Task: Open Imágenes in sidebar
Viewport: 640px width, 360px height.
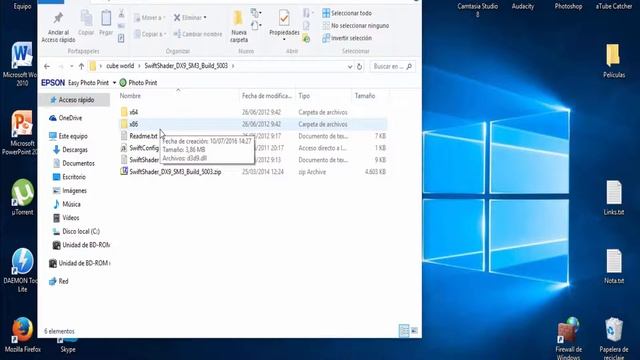Action: [x=70, y=191]
